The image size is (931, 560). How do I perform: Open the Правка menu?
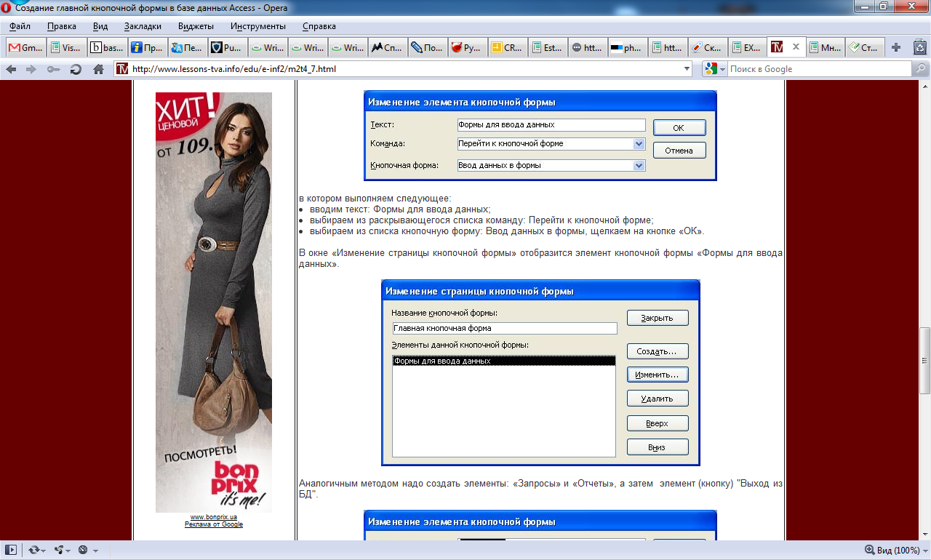pyautogui.click(x=62, y=26)
